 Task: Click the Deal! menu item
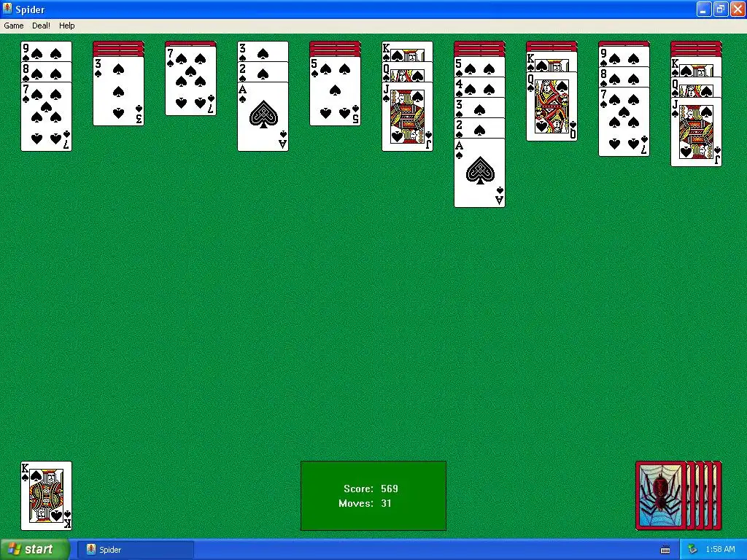tap(41, 26)
